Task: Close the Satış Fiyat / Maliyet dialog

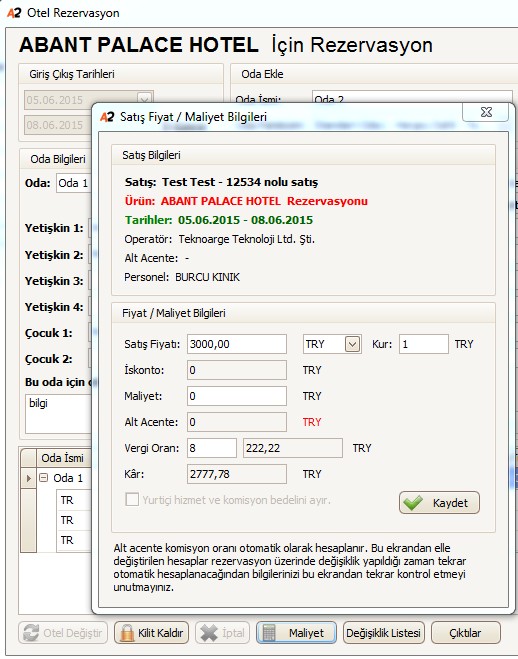Action: point(486,112)
